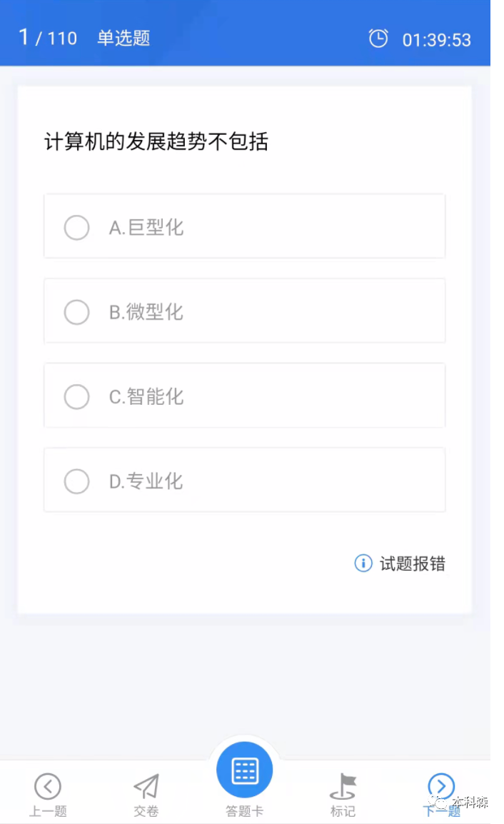Select radio button for A.巨型化
This screenshot has height=824, width=504.
pyautogui.click(x=77, y=228)
